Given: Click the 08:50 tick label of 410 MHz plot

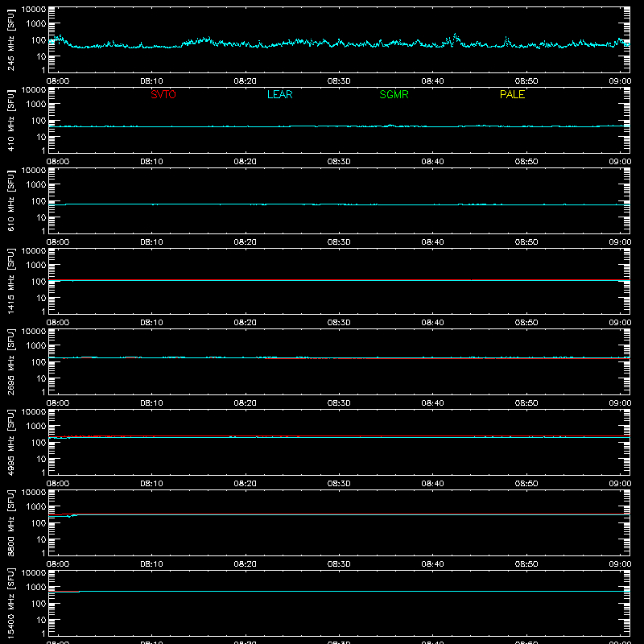Looking at the screenshot, I should tap(526, 162).
